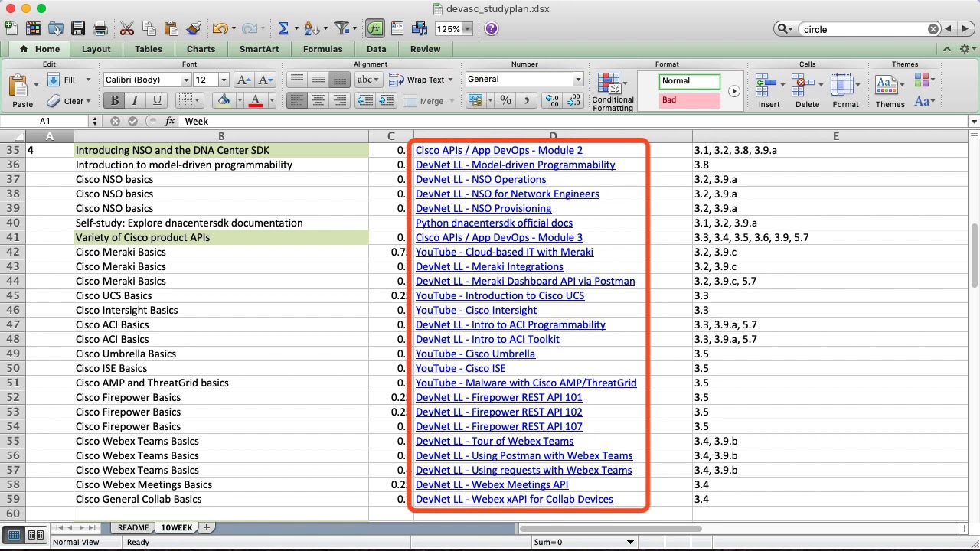Screen dimensions: 980x551
Task: Open the template gallery icon
Action: [33, 28]
